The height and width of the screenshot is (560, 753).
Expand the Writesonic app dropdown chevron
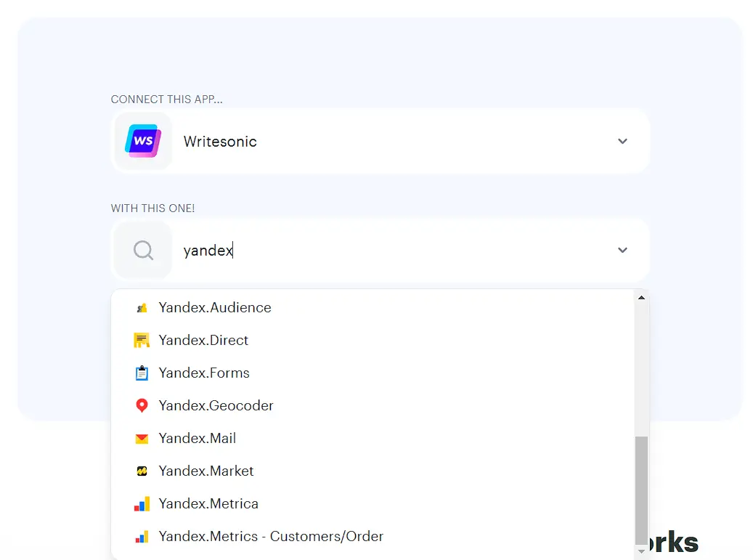tap(622, 141)
